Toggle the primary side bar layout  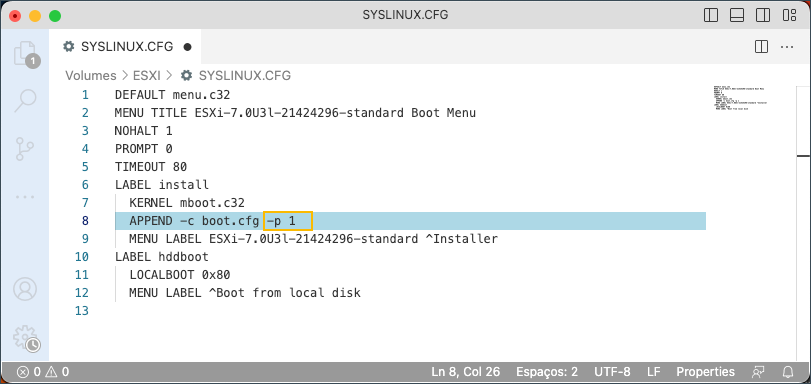[711, 15]
